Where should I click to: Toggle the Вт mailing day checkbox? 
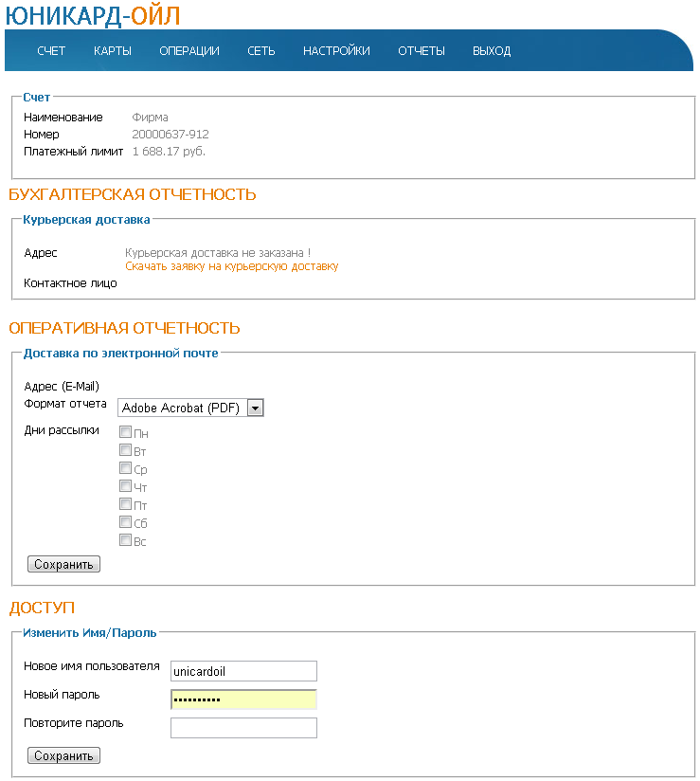point(125,450)
